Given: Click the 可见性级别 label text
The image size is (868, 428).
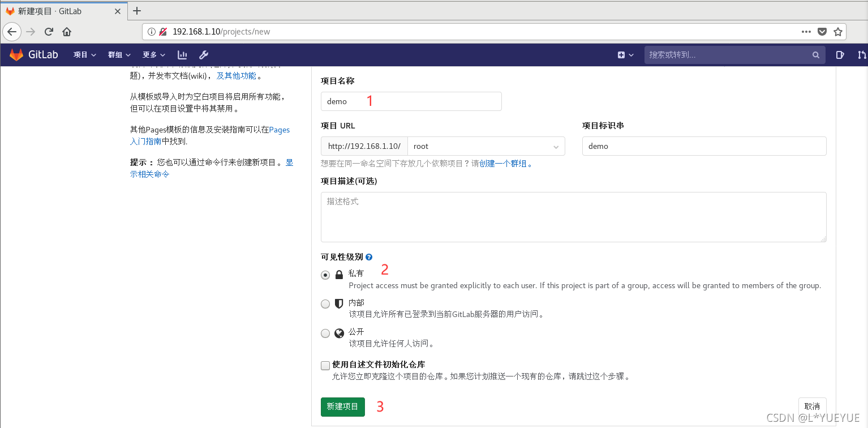Looking at the screenshot, I should [x=342, y=257].
